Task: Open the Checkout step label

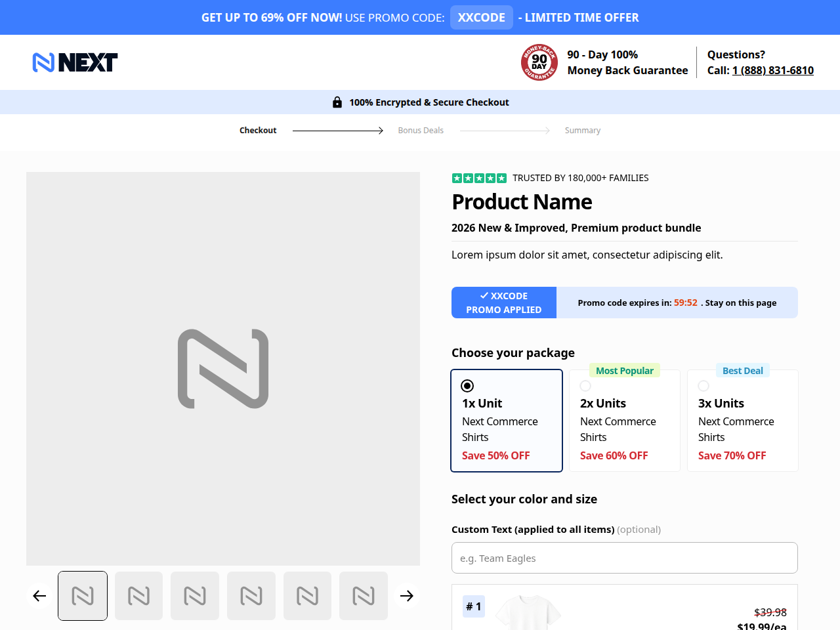Action: coord(258,131)
